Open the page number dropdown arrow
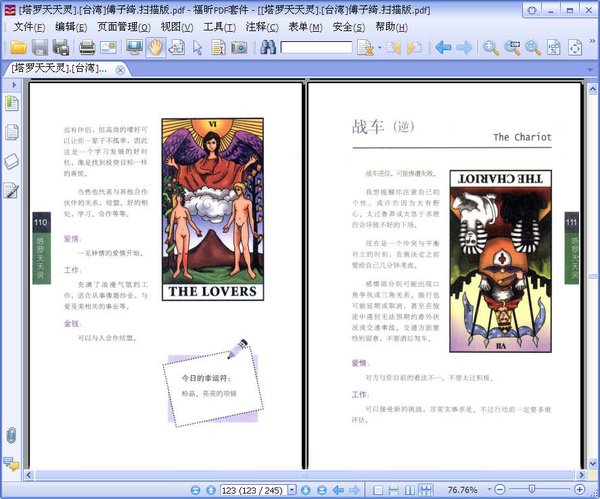Image resolution: width=600 pixels, height=499 pixels. pyautogui.click(x=292, y=490)
